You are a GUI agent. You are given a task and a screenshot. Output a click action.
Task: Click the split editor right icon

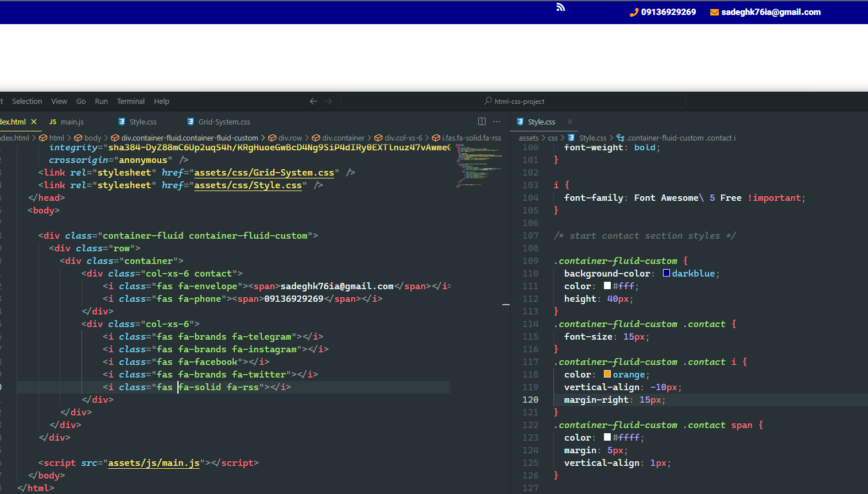point(482,122)
